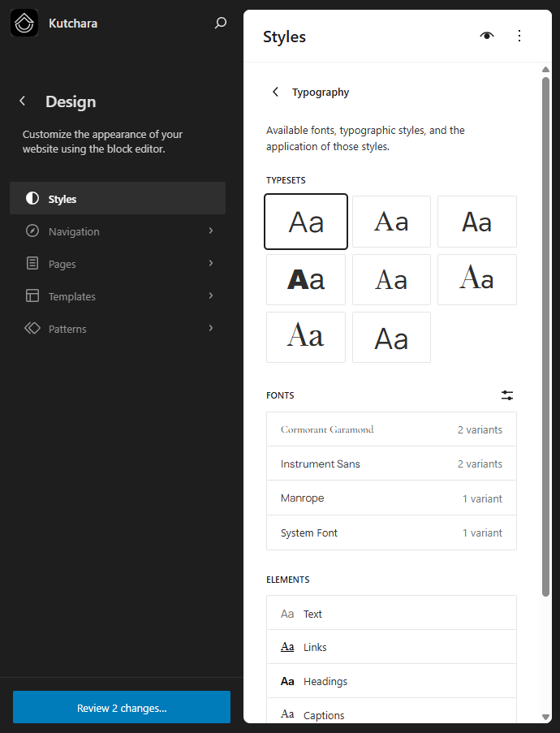The image size is (560, 733).
Task: Open the Manrope font entry
Action: 391,498
